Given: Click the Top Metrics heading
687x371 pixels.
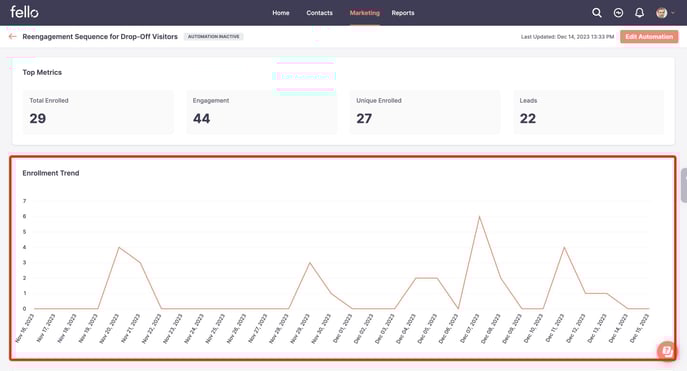Looking at the screenshot, I should [42, 72].
